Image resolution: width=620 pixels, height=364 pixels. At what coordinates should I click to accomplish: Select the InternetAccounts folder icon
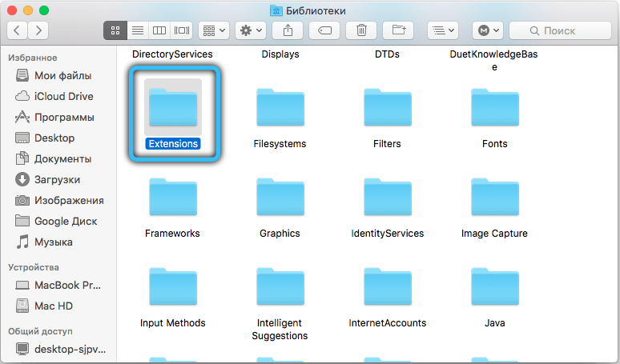(x=388, y=286)
